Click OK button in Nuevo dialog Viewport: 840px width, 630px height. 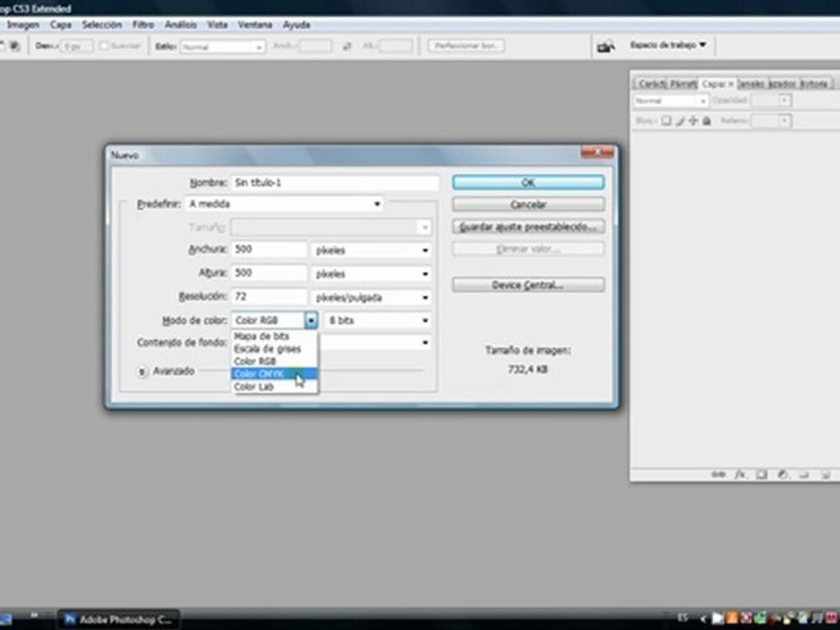(528, 183)
